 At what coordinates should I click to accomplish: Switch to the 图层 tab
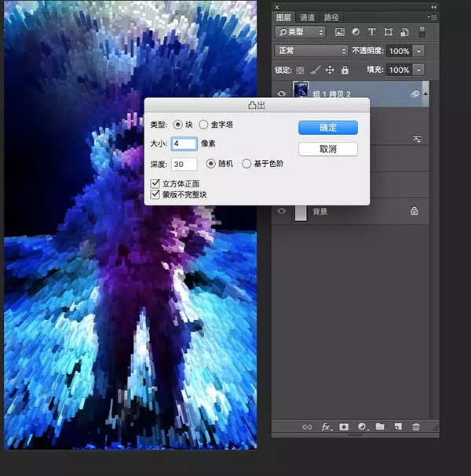pos(283,17)
